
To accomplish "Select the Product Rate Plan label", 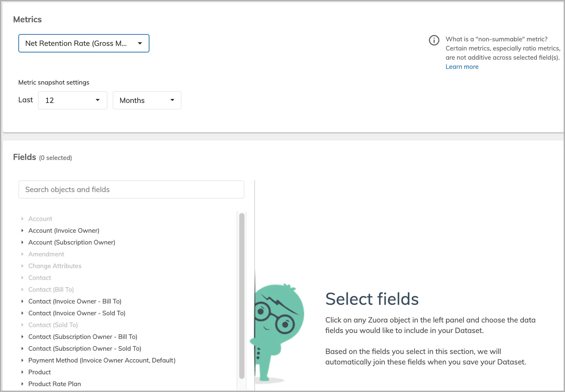I will [54, 384].
